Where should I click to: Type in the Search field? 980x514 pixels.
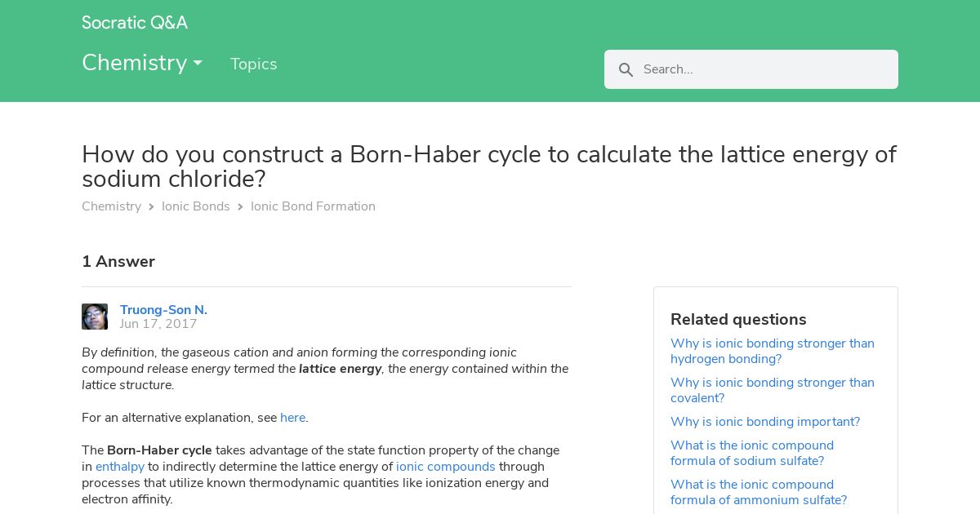coord(764,69)
